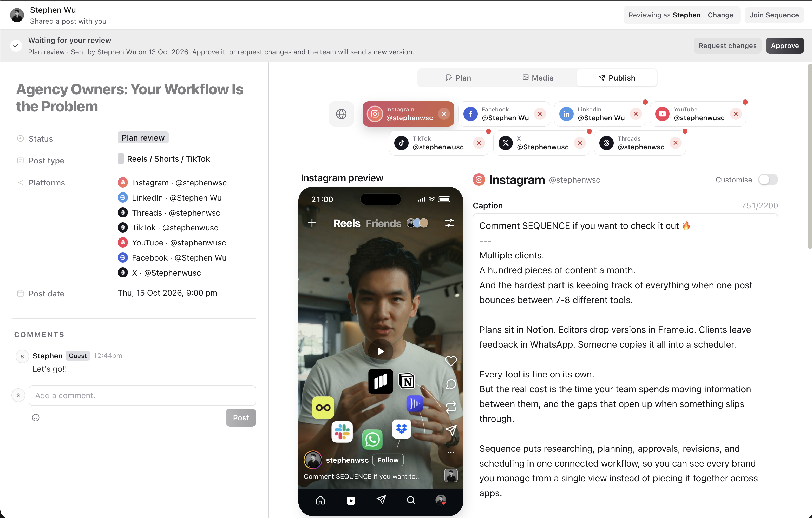Screen dimensions: 812x518
Task: Remove YouTube @stephenwusc chip
Action: [x=736, y=114]
